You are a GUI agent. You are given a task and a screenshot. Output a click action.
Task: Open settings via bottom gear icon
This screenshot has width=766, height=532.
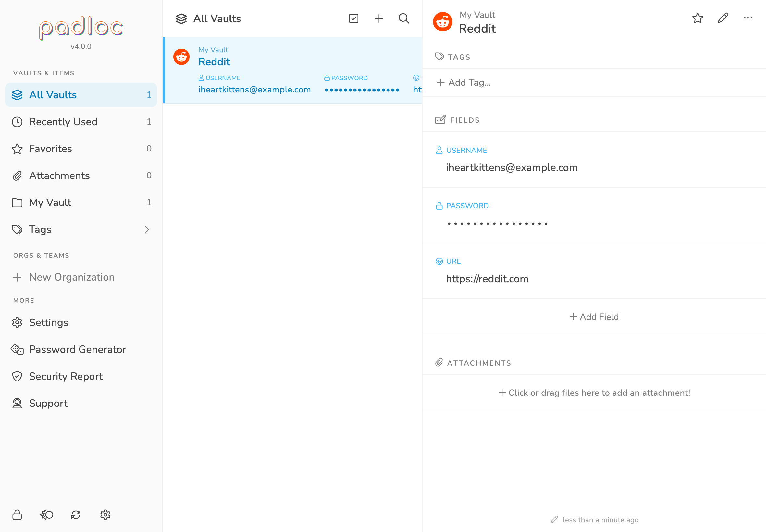[105, 515]
